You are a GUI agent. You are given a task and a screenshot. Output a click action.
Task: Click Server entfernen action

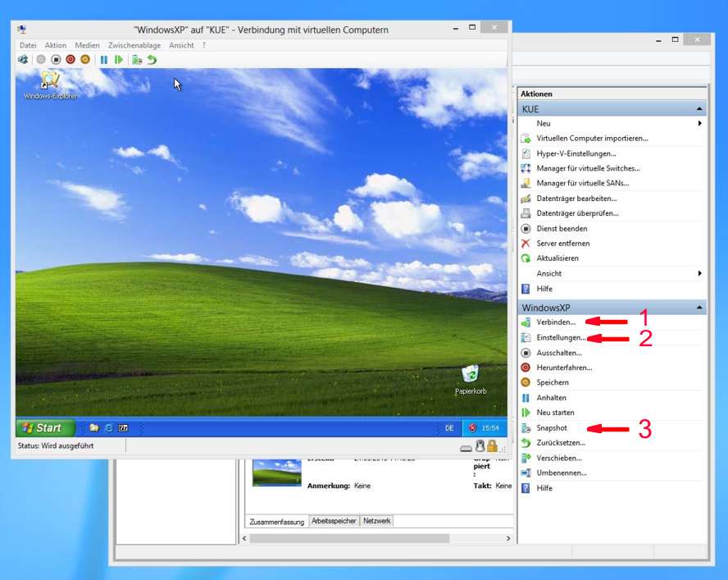(x=562, y=243)
